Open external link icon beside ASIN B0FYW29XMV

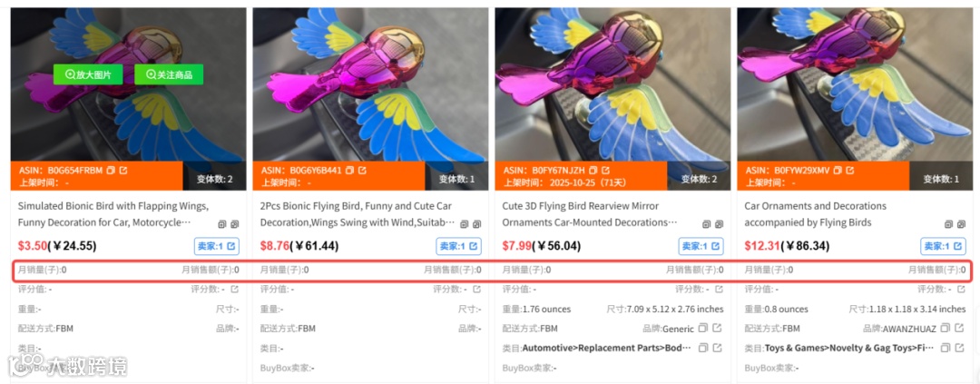click(849, 170)
